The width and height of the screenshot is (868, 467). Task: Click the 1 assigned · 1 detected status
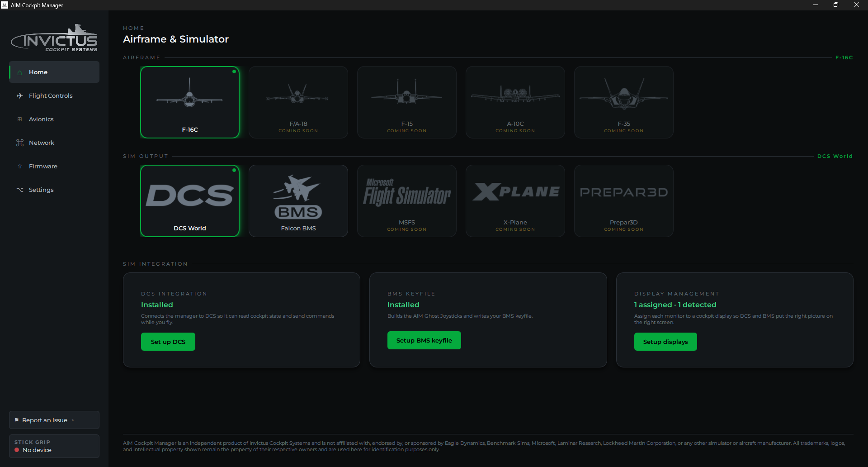coord(675,305)
